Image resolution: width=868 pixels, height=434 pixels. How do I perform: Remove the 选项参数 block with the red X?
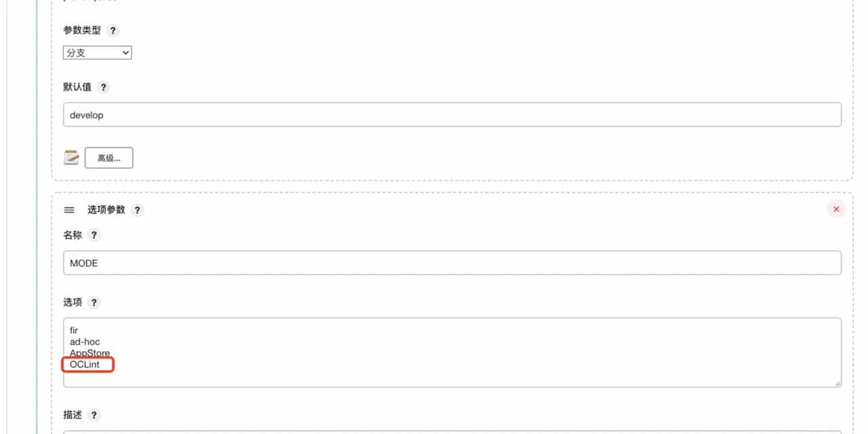836,209
